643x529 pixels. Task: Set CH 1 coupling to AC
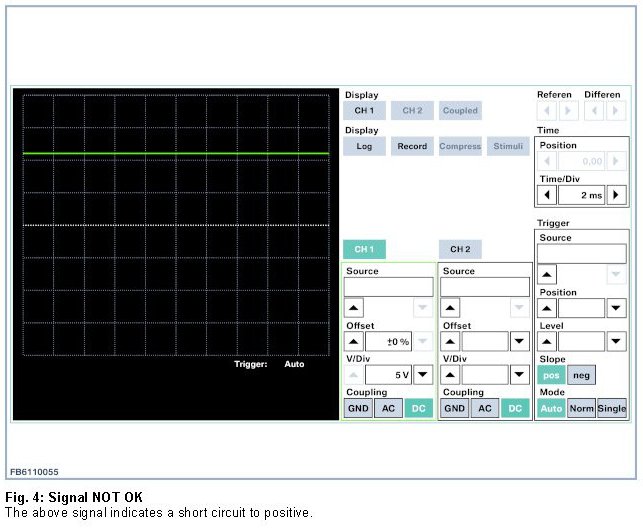tap(388, 408)
